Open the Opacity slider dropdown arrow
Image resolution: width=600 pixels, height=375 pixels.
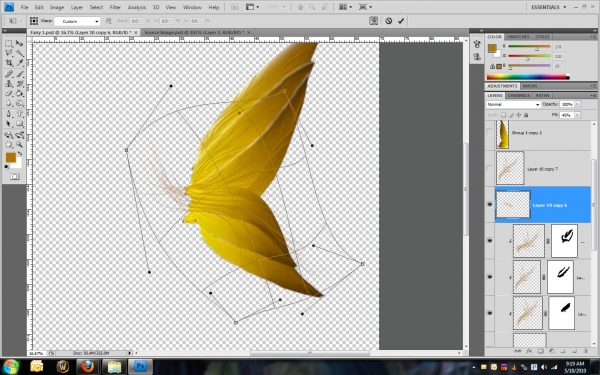point(577,104)
